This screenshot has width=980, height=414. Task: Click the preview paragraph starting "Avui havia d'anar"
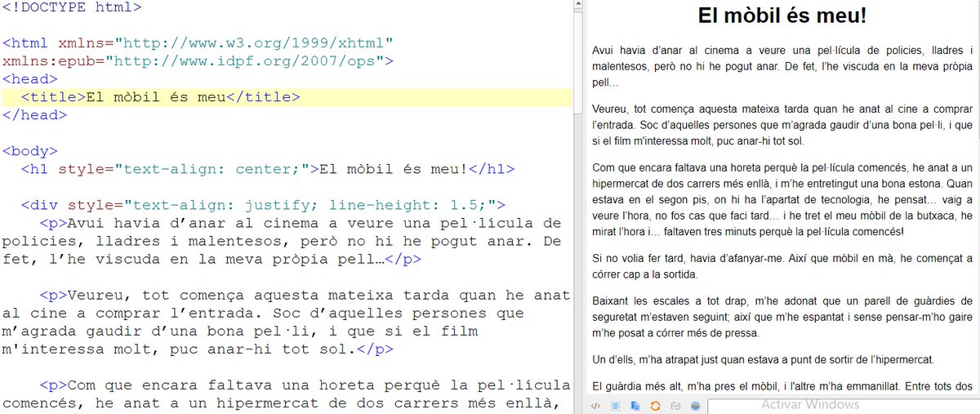click(782, 67)
